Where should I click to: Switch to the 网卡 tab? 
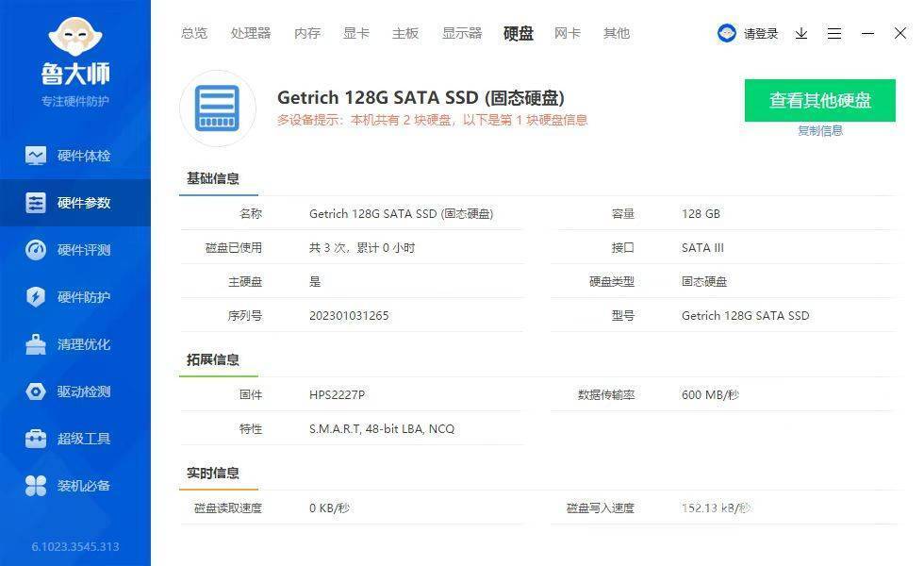click(x=567, y=33)
